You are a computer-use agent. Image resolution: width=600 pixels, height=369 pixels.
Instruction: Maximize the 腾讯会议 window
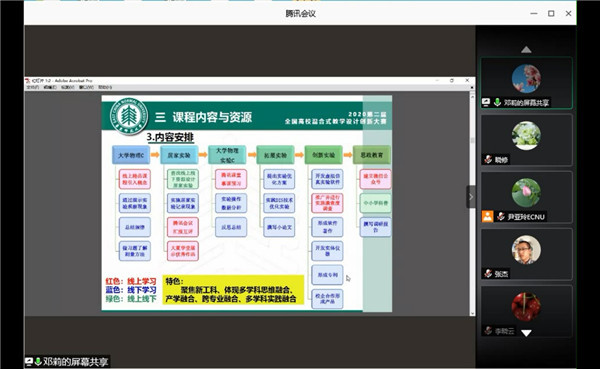click(x=551, y=13)
